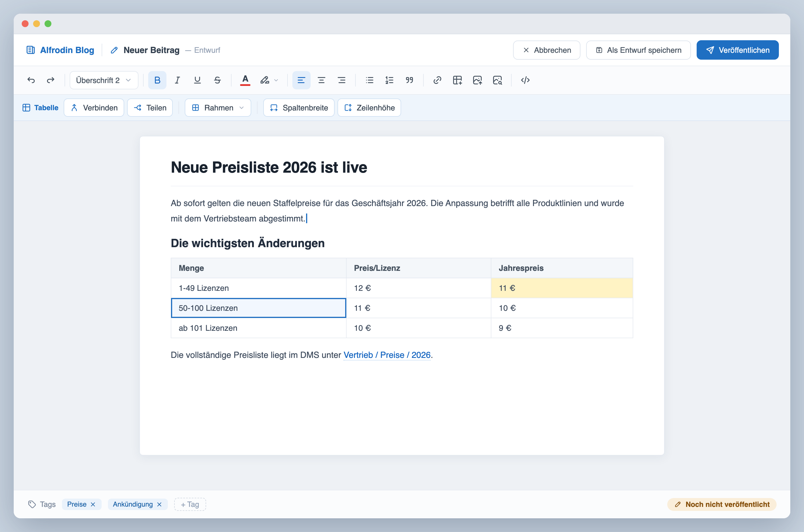Split the cell with Teilen
Image resolution: width=804 pixels, height=532 pixels.
[150, 108]
